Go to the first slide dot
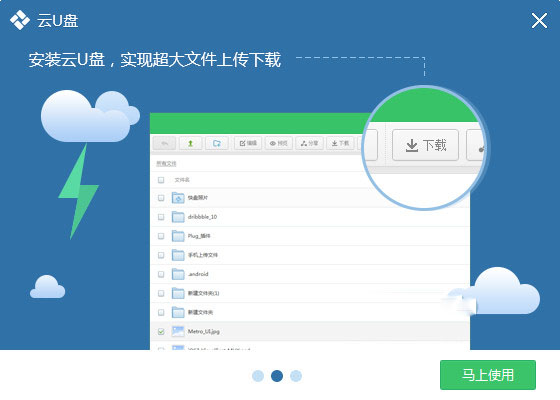 pos(258,376)
